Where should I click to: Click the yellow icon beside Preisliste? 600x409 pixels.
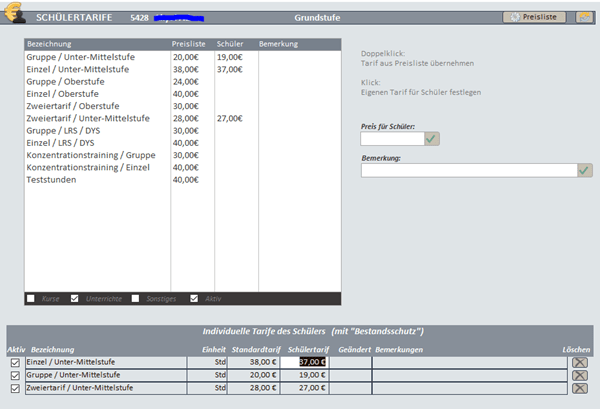(x=585, y=17)
